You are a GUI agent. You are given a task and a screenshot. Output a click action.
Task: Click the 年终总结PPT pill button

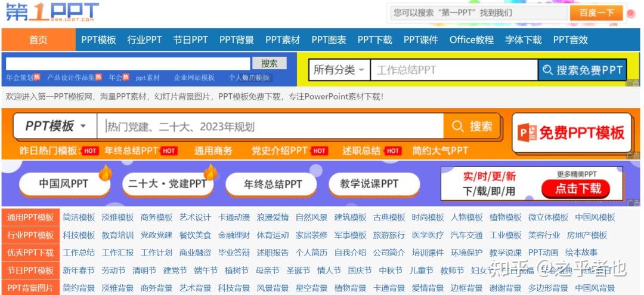click(271, 184)
